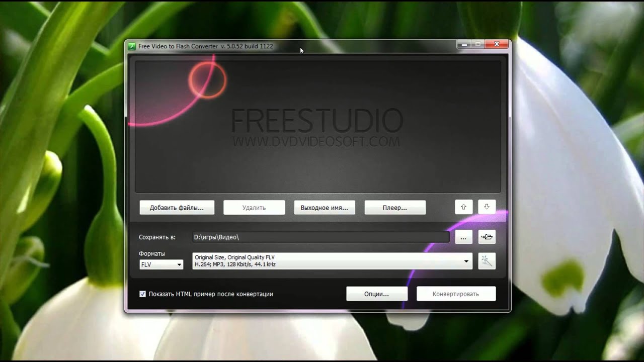Click the application icon in title bar
644x362 pixels.
[132, 46]
